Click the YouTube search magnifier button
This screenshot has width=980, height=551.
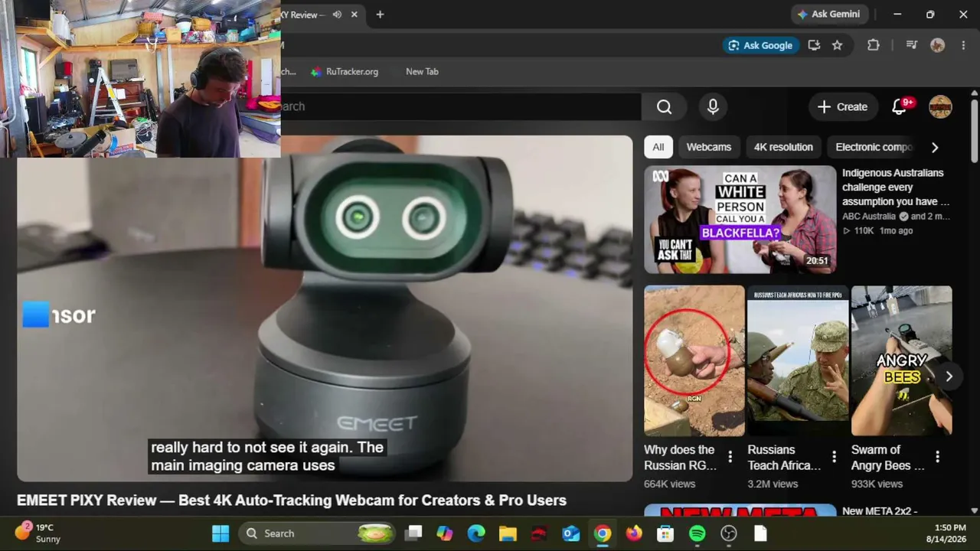pyautogui.click(x=664, y=106)
